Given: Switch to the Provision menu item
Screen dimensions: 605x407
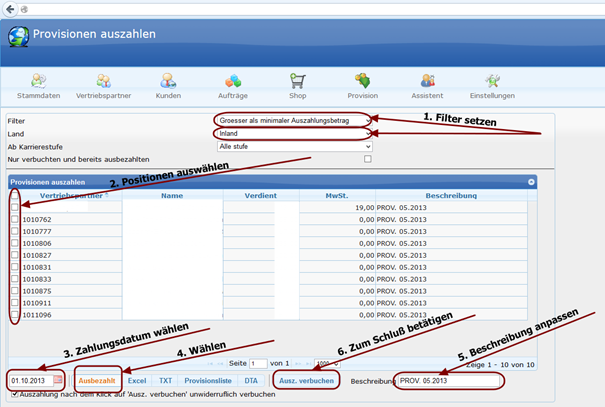Looking at the screenshot, I should 362,86.
